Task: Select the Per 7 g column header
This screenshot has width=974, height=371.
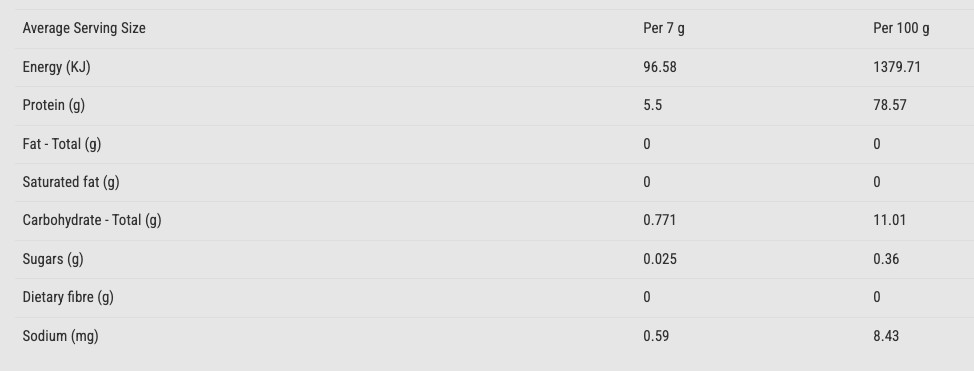Action: tap(664, 28)
